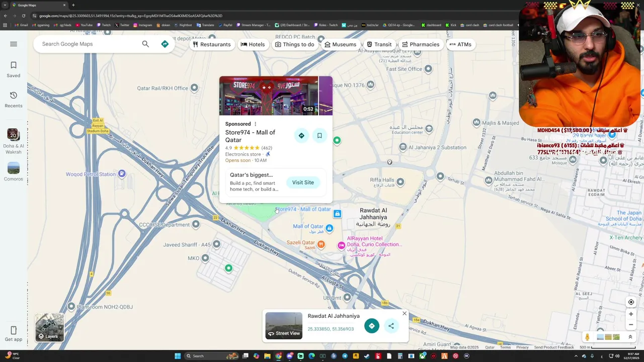Image resolution: width=644 pixels, height=362 pixels.
Task: Pick up the Street View Pegman
Action: pos(587,337)
